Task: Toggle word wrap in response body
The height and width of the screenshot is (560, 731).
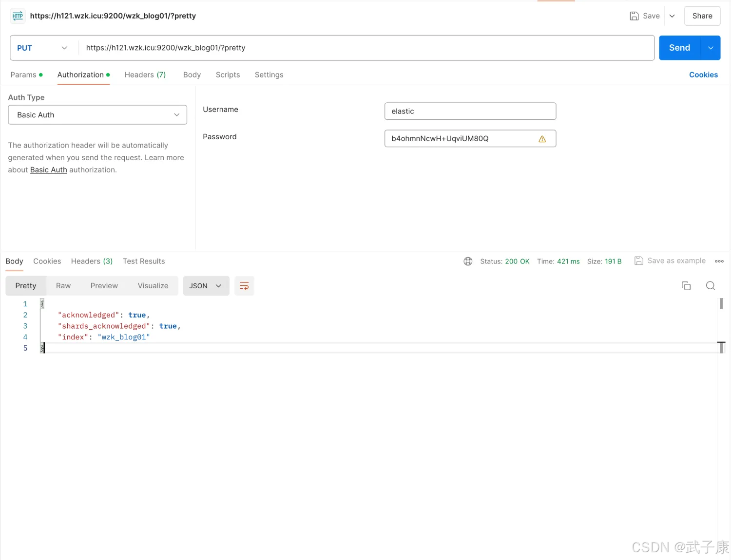Action: (244, 286)
